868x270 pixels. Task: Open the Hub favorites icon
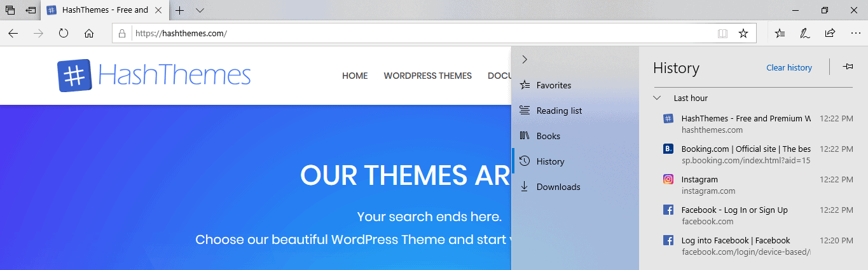(780, 34)
